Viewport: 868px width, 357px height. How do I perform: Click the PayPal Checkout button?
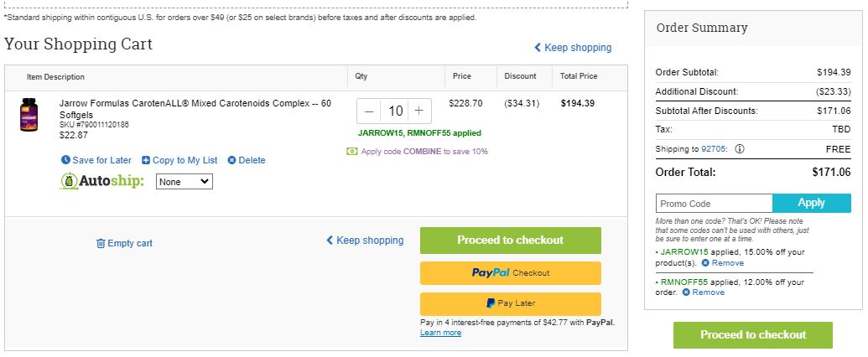tap(511, 273)
